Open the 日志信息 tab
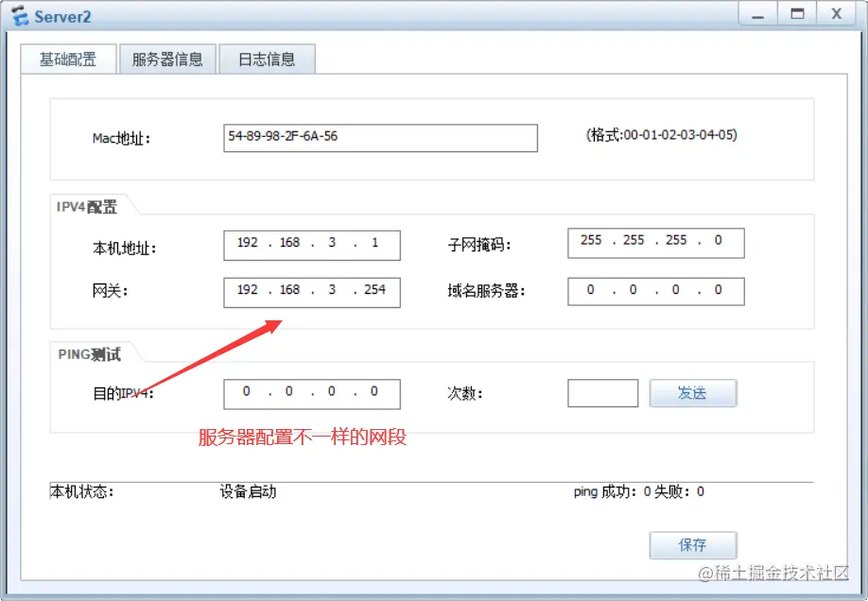868x601 pixels. (x=268, y=59)
